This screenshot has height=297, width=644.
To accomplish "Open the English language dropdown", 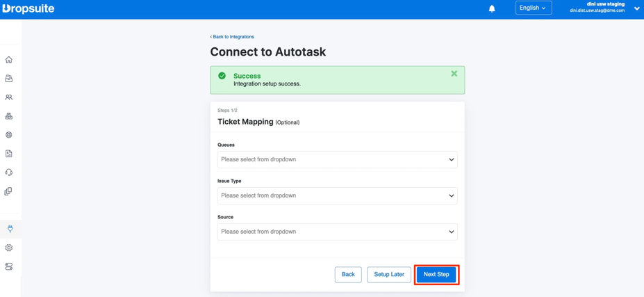I will [x=534, y=8].
